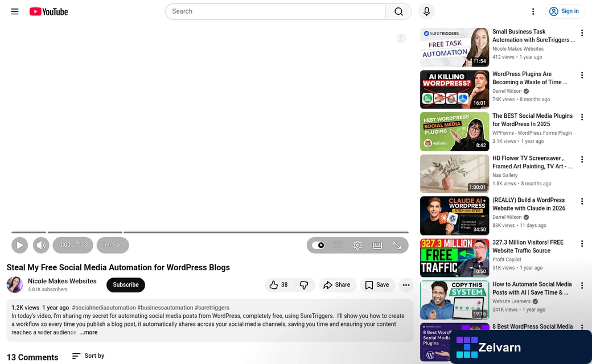Screen dimensions: 592x364
Task: Click the 'Nas Gallery' channel text
Action: [x=505, y=175]
